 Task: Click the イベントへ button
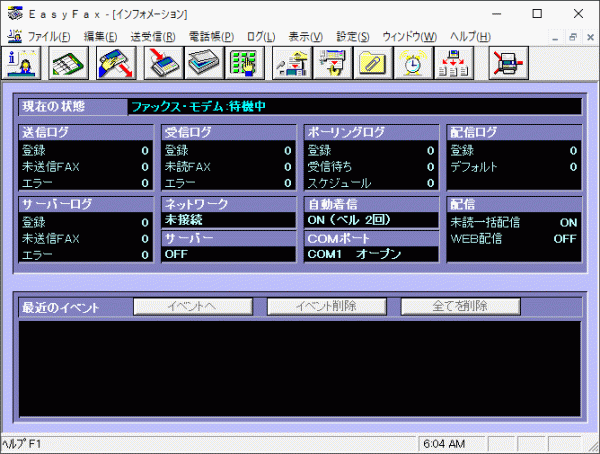193,307
